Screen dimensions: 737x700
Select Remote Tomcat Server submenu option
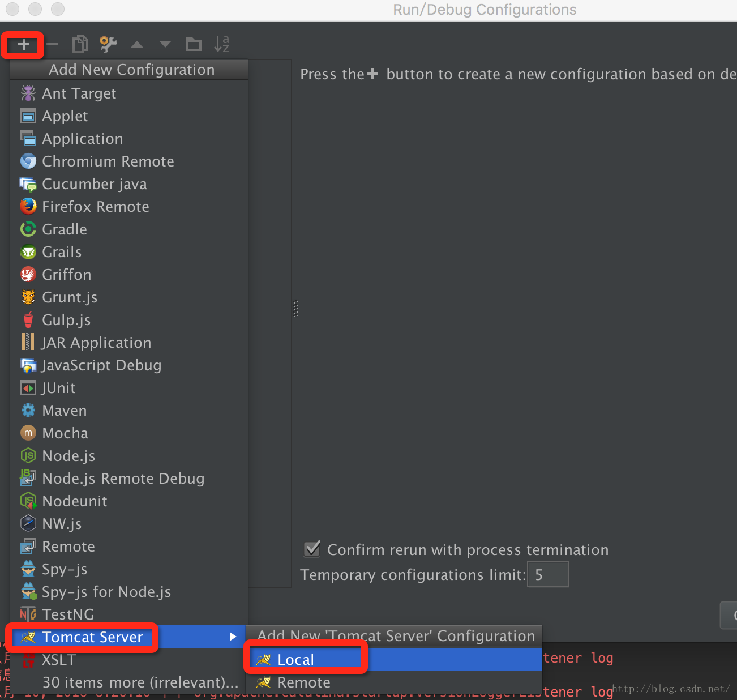pyautogui.click(x=394, y=682)
